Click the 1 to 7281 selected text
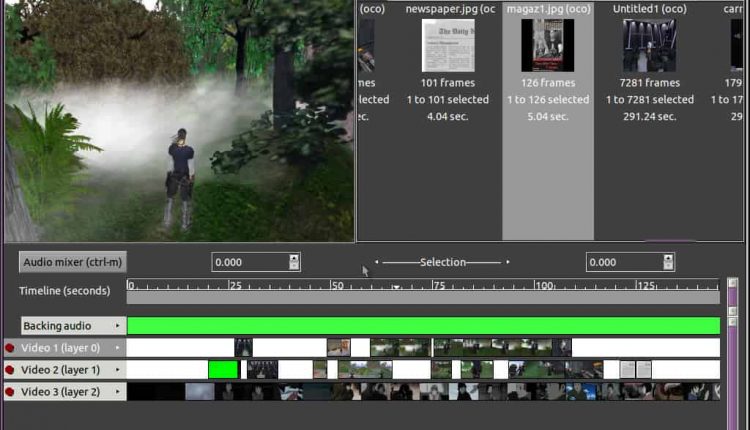Screen dimensions: 750x430 coord(650,99)
